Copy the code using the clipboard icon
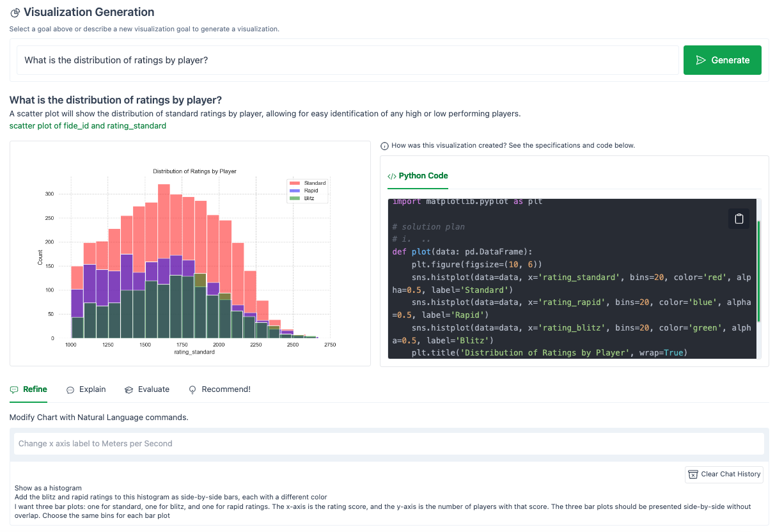The width and height of the screenshot is (775, 532). click(x=739, y=219)
